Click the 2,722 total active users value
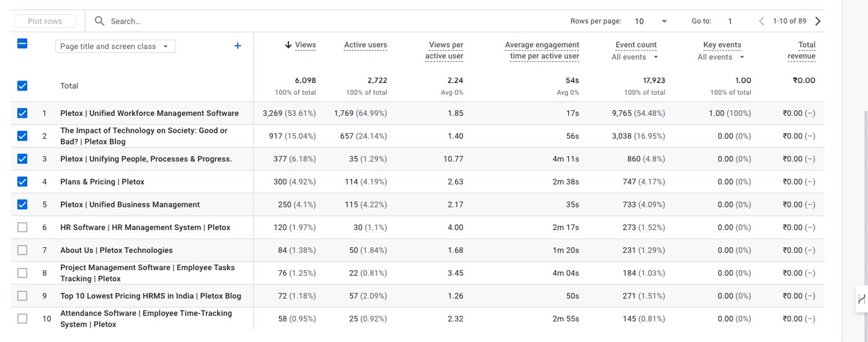 coord(376,81)
